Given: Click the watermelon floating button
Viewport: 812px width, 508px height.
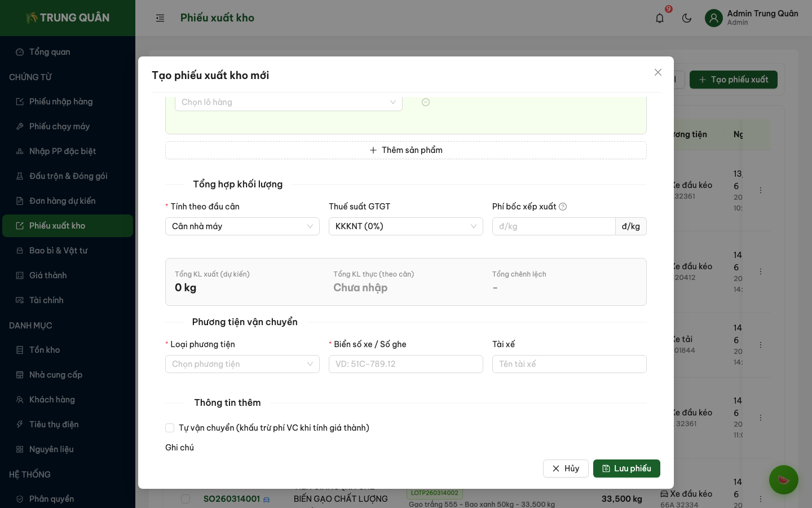Looking at the screenshot, I should [x=783, y=480].
